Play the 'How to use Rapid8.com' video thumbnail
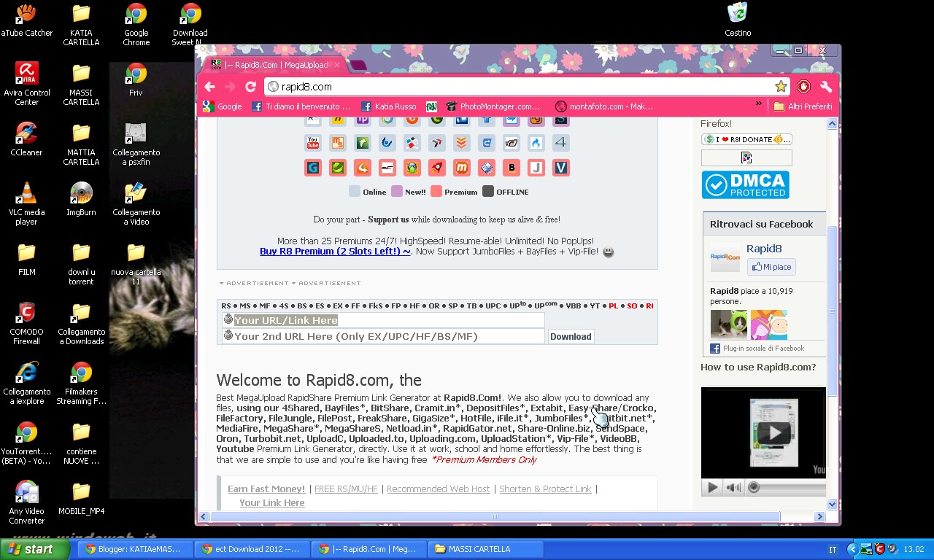 point(773,432)
